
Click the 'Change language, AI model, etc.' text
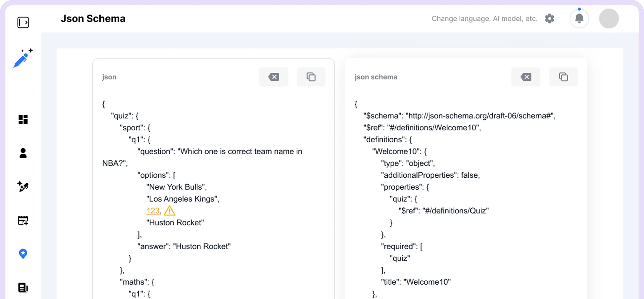[484, 18]
